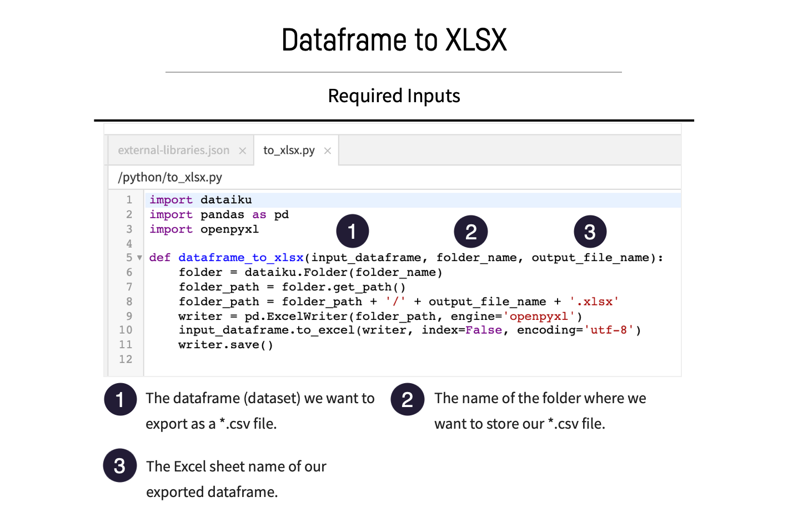Screen dimensions: 803x532
Task: Click line number 12 in the gutter
Action: tap(126, 359)
